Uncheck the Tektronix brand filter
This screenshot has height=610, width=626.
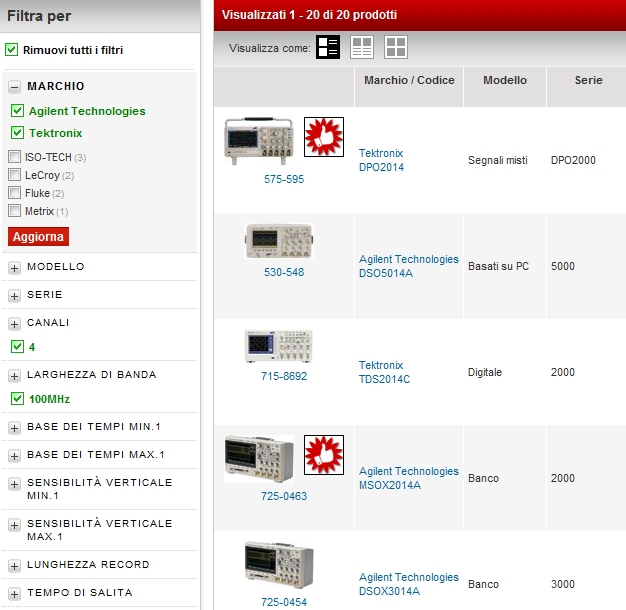click(x=17, y=133)
